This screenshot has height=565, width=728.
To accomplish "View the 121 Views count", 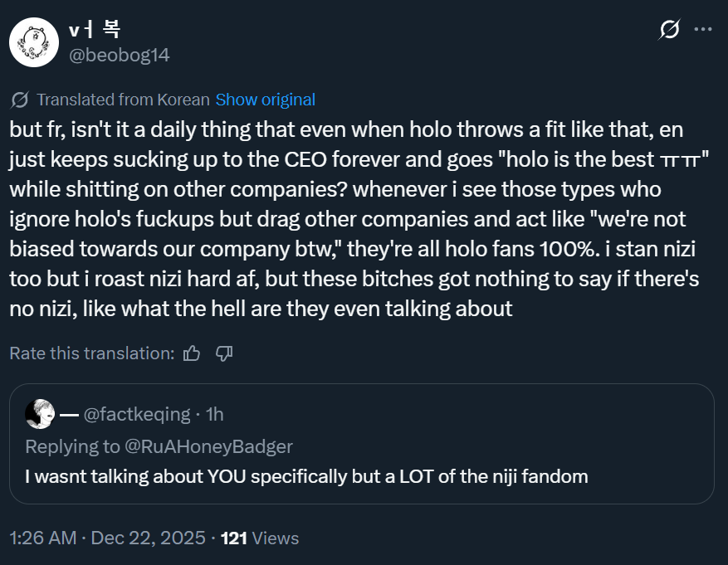I will click(x=260, y=538).
